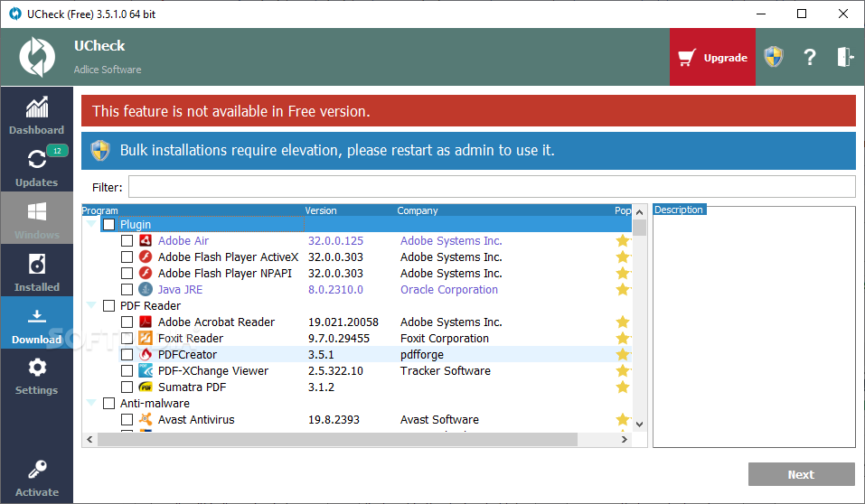This screenshot has width=865, height=504.
Task: Click the horizontal scroll left arrow
Action: [89, 440]
